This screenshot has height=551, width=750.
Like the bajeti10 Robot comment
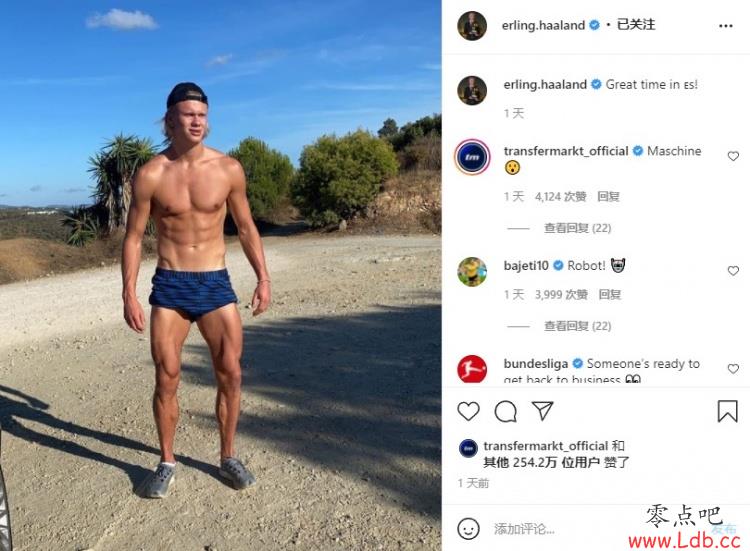point(733,271)
